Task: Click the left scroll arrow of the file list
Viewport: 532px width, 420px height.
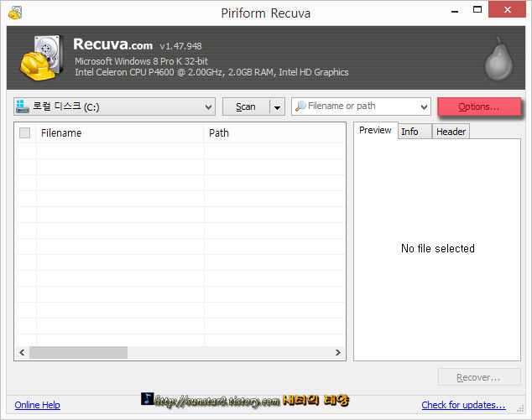Action: (x=22, y=353)
